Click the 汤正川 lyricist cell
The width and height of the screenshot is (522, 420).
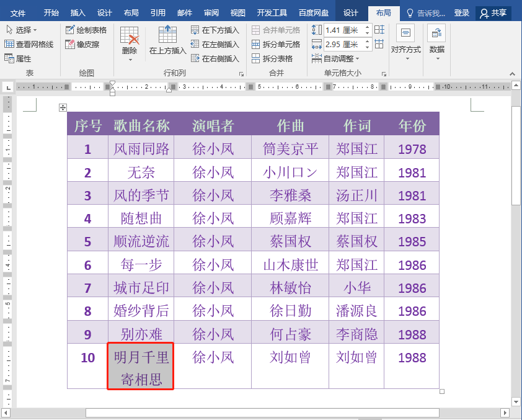[x=356, y=193]
